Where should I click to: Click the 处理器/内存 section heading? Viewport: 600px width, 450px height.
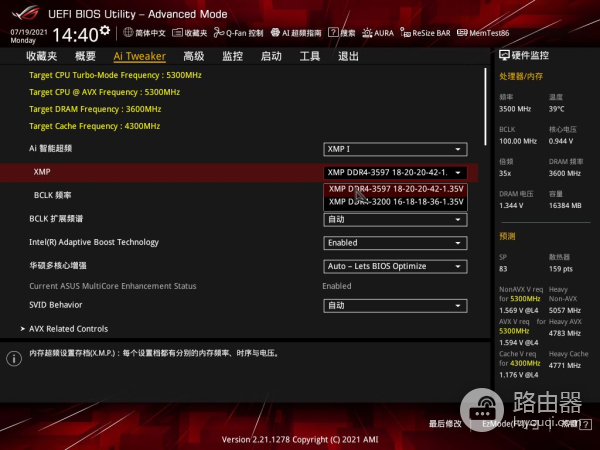(x=521, y=77)
